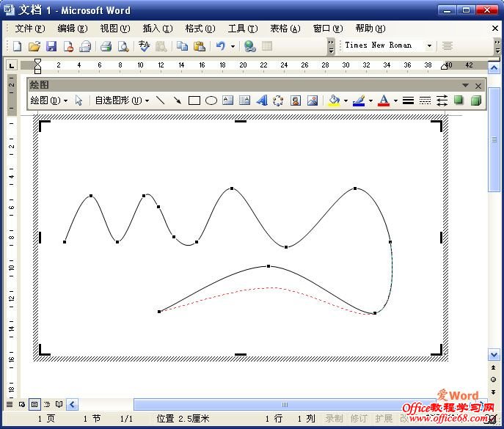Select the Line drawing tool
Image resolution: width=504 pixels, height=429 pixels.
(160, 100)
